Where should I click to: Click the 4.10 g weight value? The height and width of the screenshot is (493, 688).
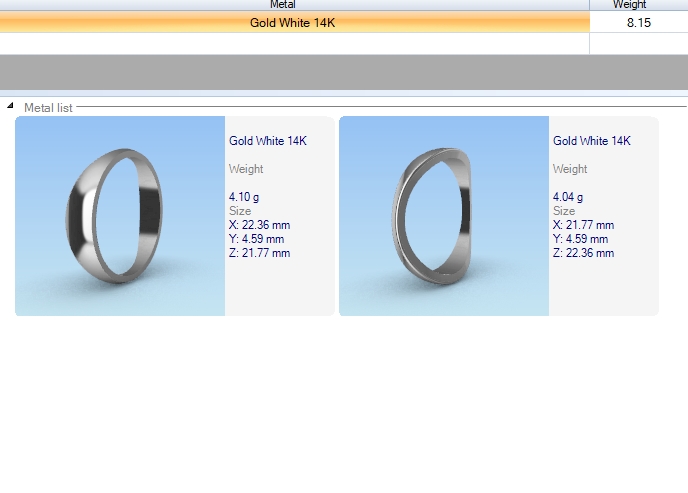(x=244, y=197)
